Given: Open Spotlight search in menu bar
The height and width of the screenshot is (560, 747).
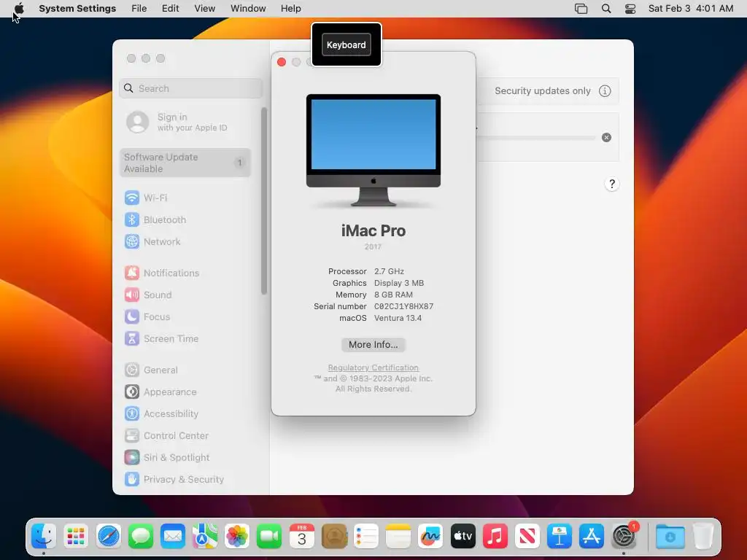Looking at the screenshot, I should point(606,8).
